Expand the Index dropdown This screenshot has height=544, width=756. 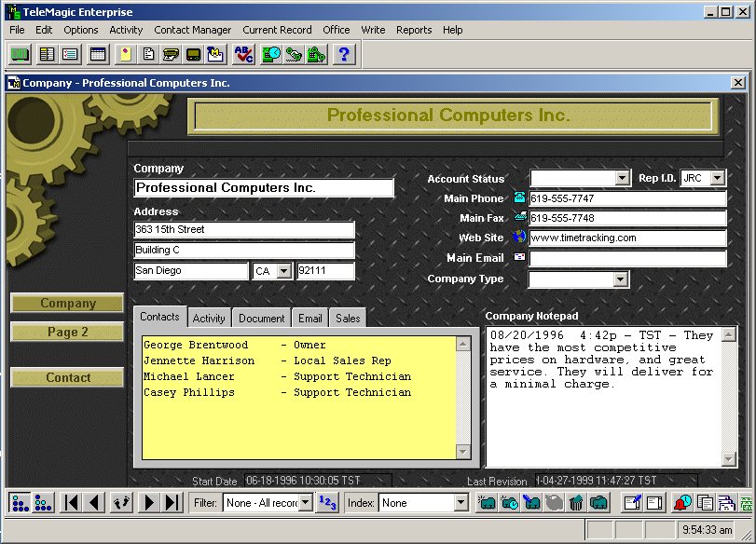460,503
